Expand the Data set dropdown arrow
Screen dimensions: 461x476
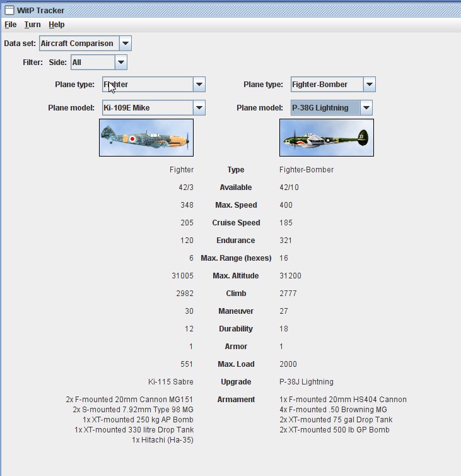point(125,44)
